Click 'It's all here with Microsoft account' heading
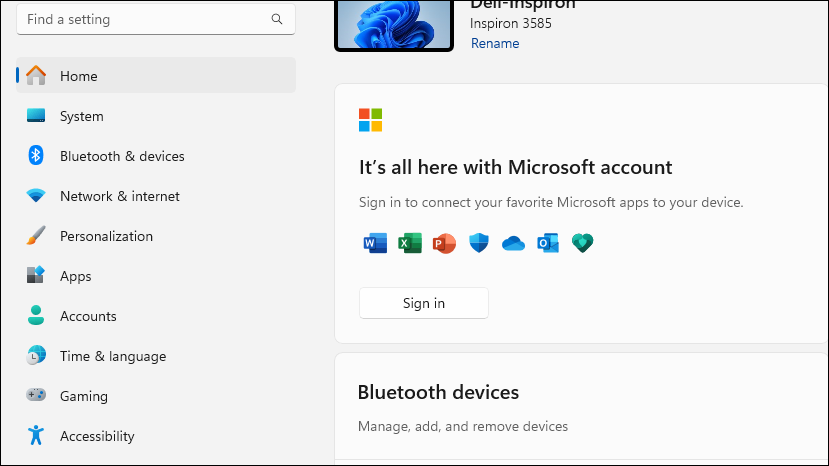The height and width of the screenshot is (466, 829). 515,167
